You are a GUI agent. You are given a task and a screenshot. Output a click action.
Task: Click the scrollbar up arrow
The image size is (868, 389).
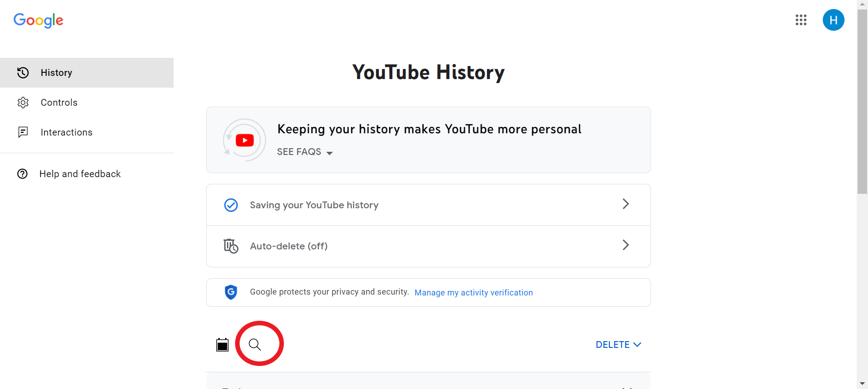pos(862,4)
